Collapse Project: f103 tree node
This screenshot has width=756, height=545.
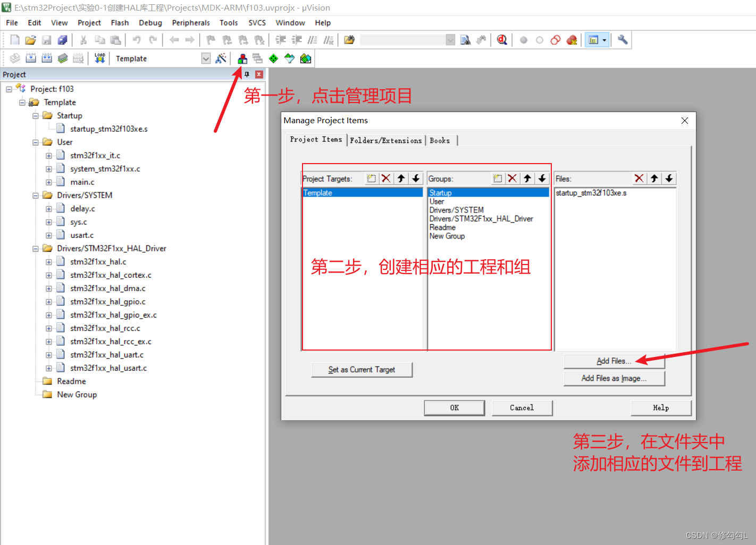pos(9,89)
